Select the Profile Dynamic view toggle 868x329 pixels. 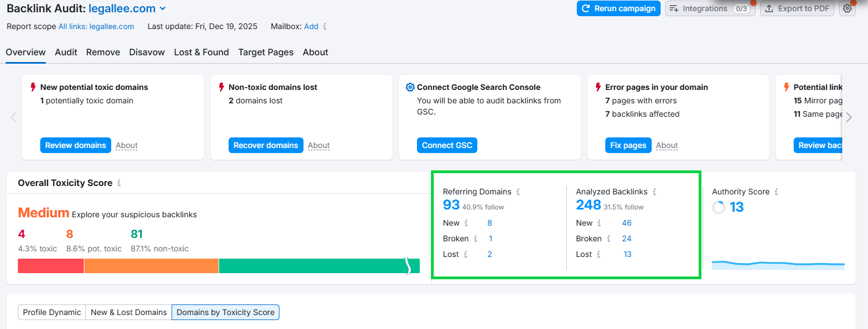tap(52, 312)
